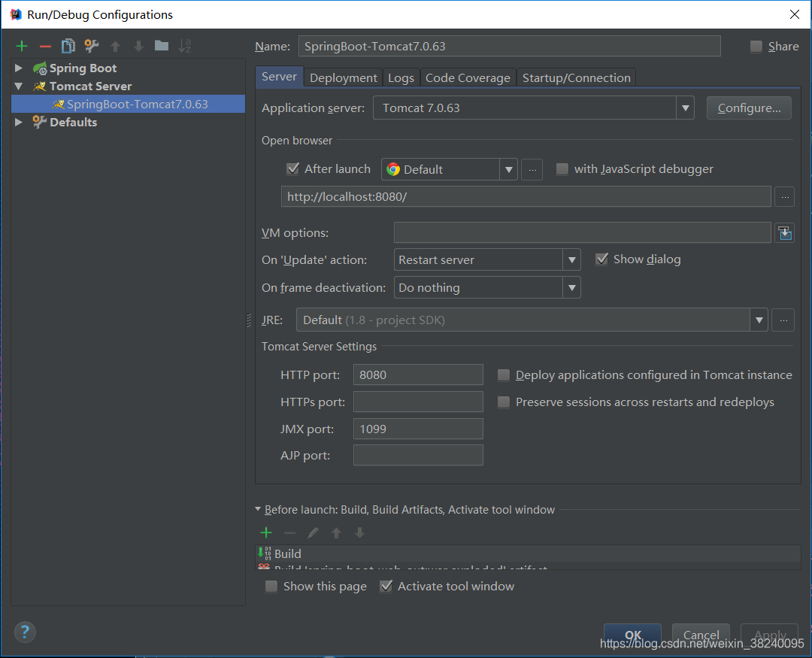This screenshot has width=812, height=658.
Task: Click the OK button
Action: [x=633, y=635]
